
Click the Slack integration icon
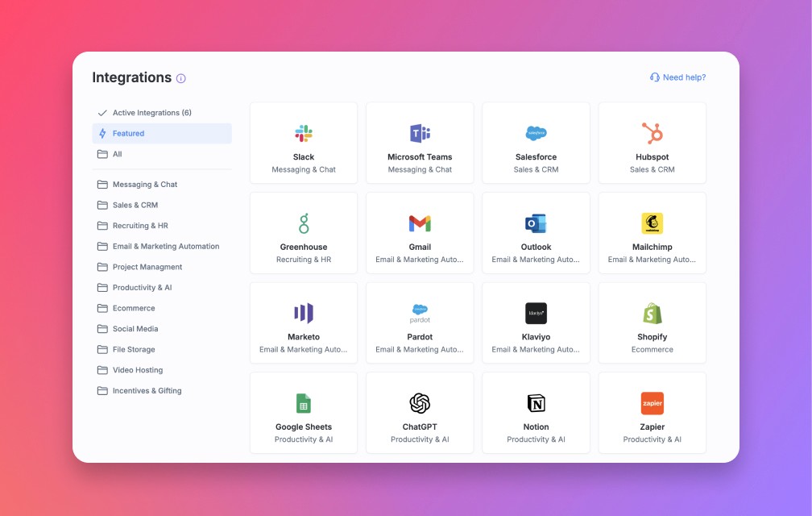(x=303, y=132)
